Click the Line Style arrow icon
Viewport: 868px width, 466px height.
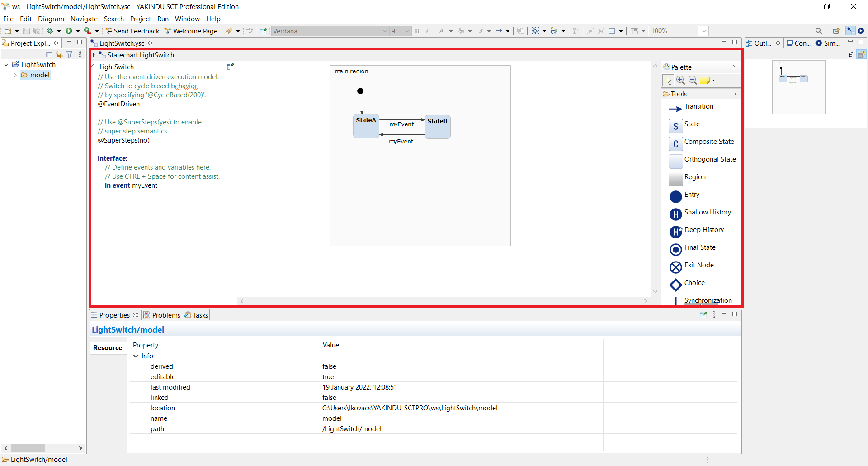click(x=499, y=31)
